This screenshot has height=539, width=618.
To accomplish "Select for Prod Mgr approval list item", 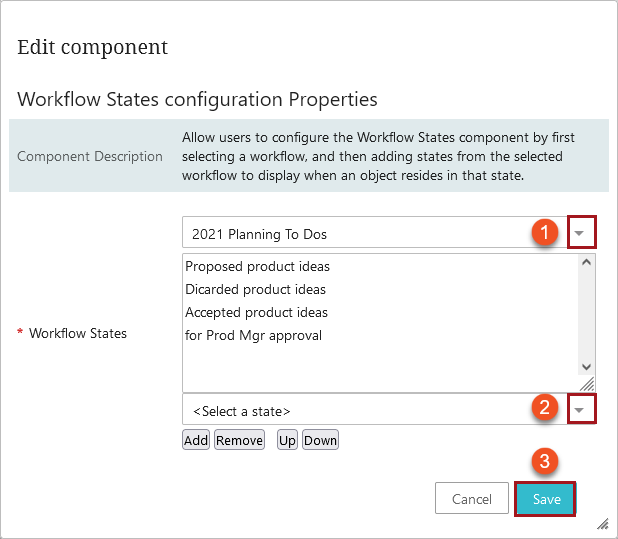I will point(253,335).
